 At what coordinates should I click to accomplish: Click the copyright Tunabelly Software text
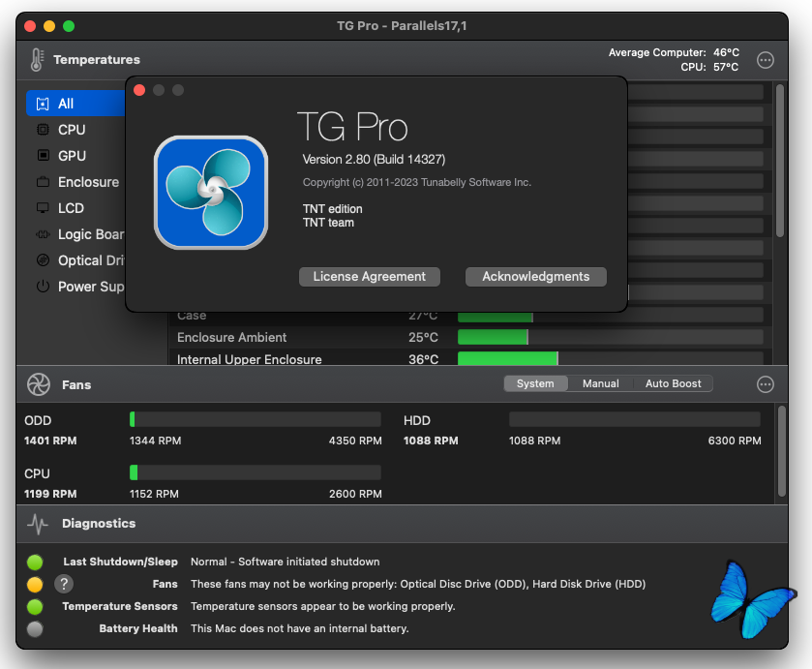(x=417, y=182)
